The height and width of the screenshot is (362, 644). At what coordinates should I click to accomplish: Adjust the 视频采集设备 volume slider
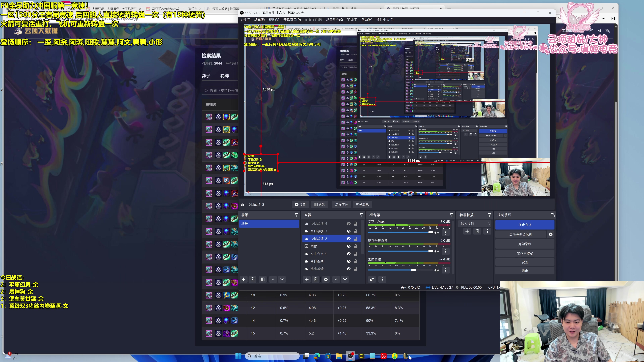pyautogui.click(x=400, y=251)
